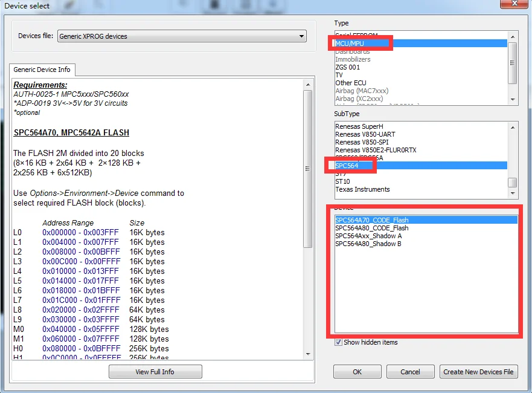Click SubType list scroll up arrow

click(x=513, y=128)
